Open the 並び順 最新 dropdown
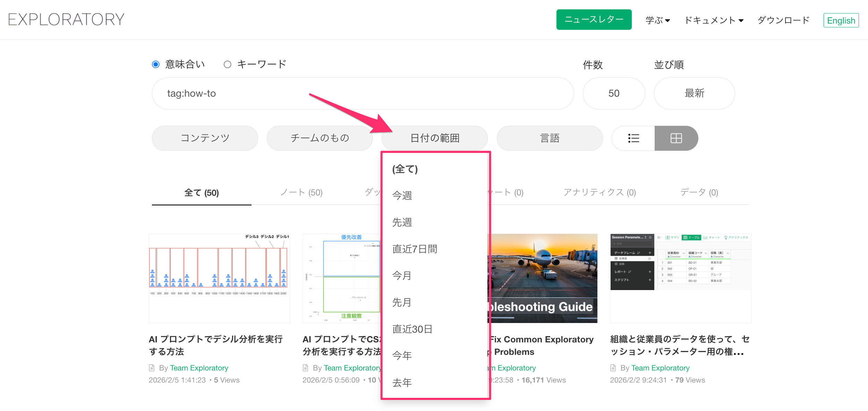The height and width of the screenshot is (411, 868). (694, 93)
